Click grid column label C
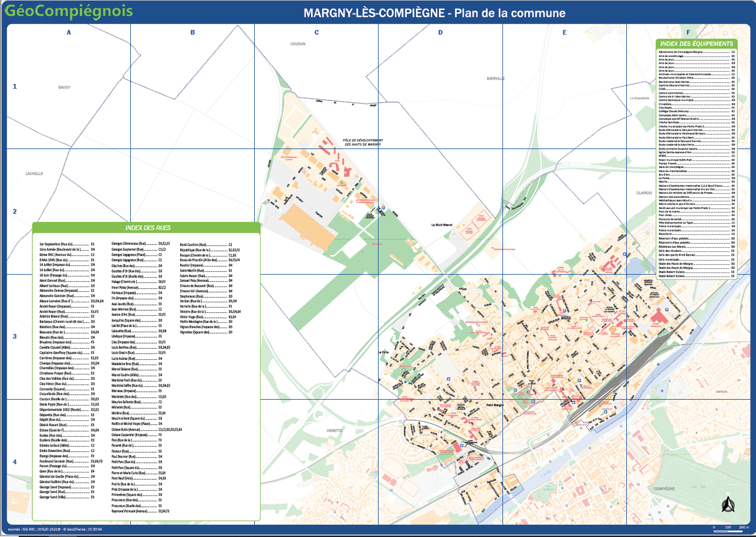756x537 pixels. [x=316, y=32]
